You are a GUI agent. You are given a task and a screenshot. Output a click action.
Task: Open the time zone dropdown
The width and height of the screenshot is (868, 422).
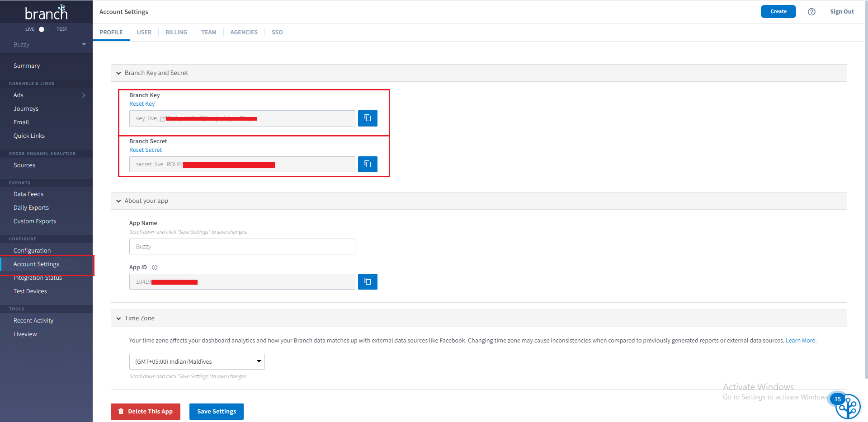click(x=197, y=361)
